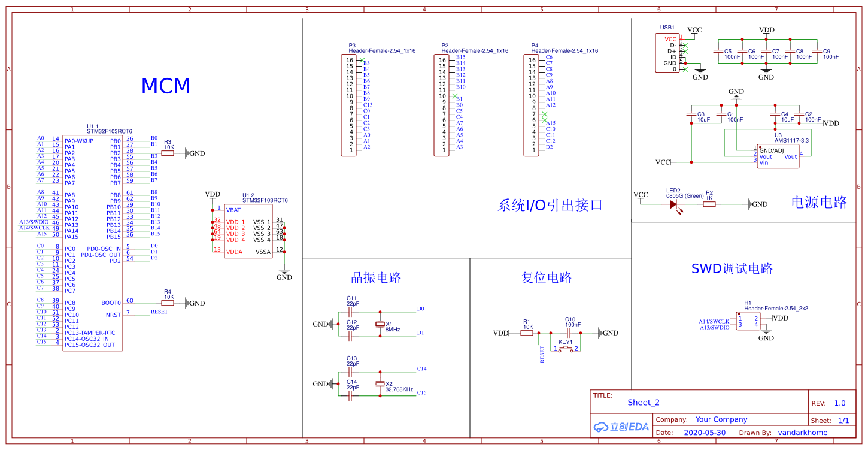Select the R4 10K resistor on BOOT0
The image size is (868, 450).
[x=168, y=303]
